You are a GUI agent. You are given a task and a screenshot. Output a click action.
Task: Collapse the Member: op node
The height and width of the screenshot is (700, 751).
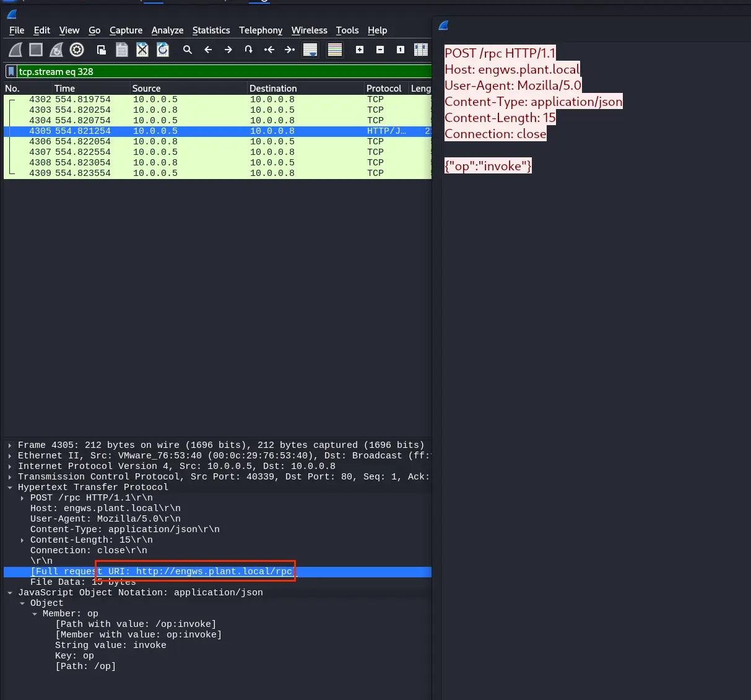click(x=35, y=613)
